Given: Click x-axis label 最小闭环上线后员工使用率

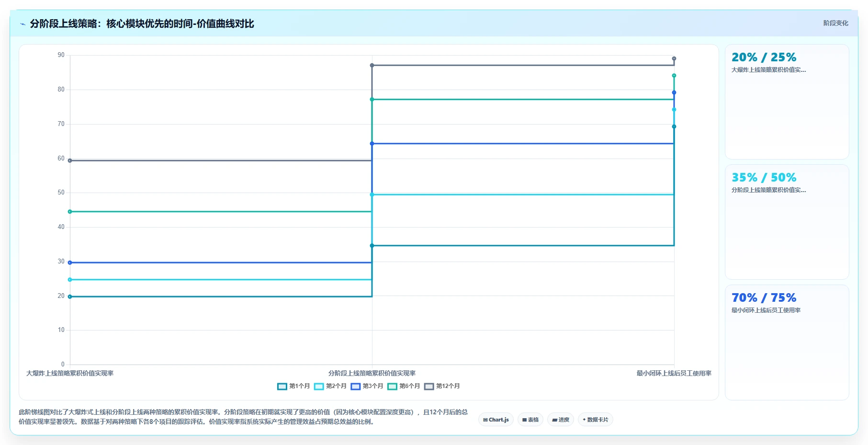Looking at the screenshot, I should (674, 373).
